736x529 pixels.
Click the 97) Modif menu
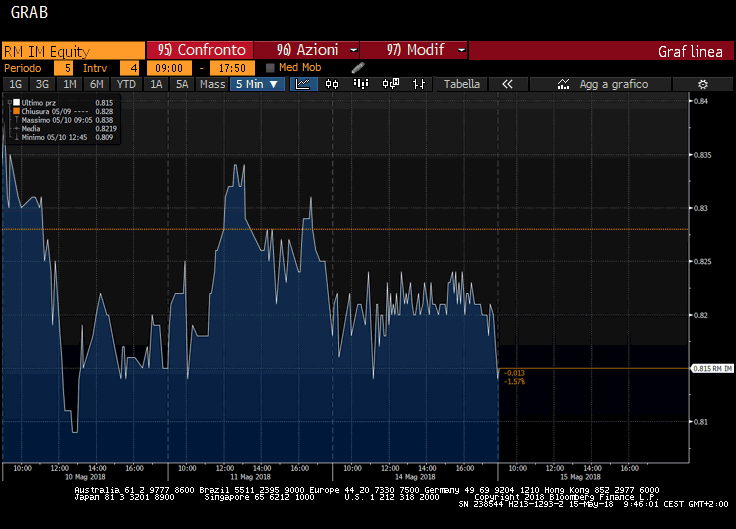[x=415, y=50]
